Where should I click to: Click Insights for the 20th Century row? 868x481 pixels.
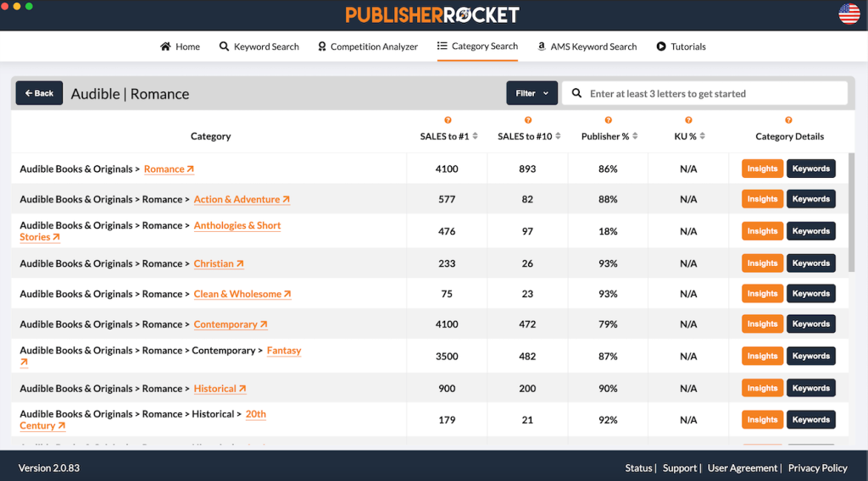coord(762,420)
